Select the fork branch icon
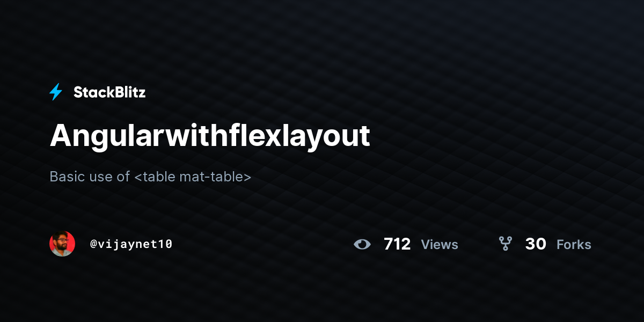The image size is (644, 322). point(505,244)
